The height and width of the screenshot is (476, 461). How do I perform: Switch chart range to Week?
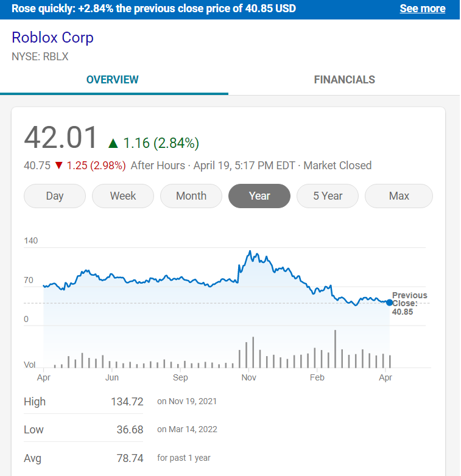(x=123, y=196)
